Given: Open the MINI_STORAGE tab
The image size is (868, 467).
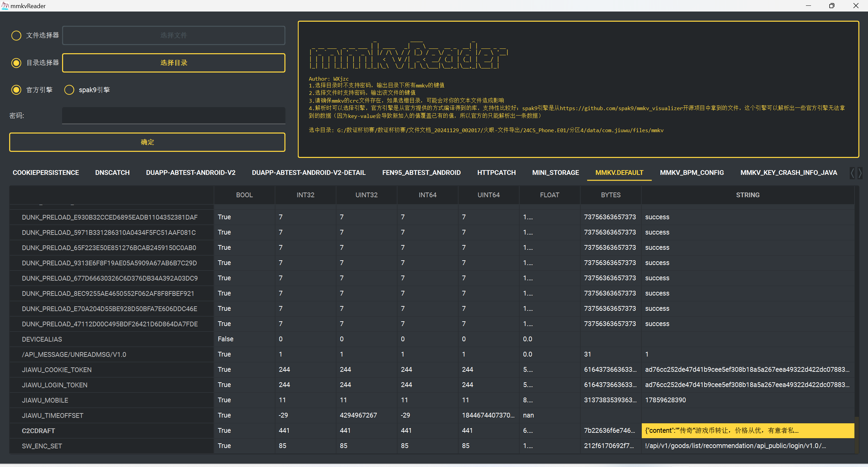Looking at the screenshot, I should click(x=555, y=173).
